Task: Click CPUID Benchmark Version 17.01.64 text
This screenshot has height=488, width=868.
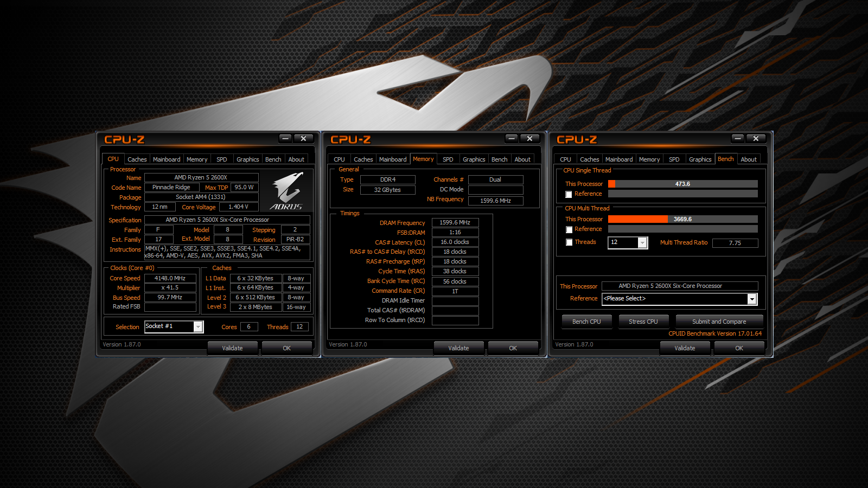Action: click(715, 333)
